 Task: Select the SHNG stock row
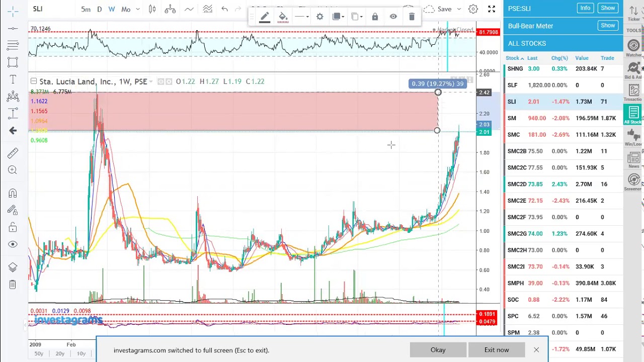tap(563, 68)
